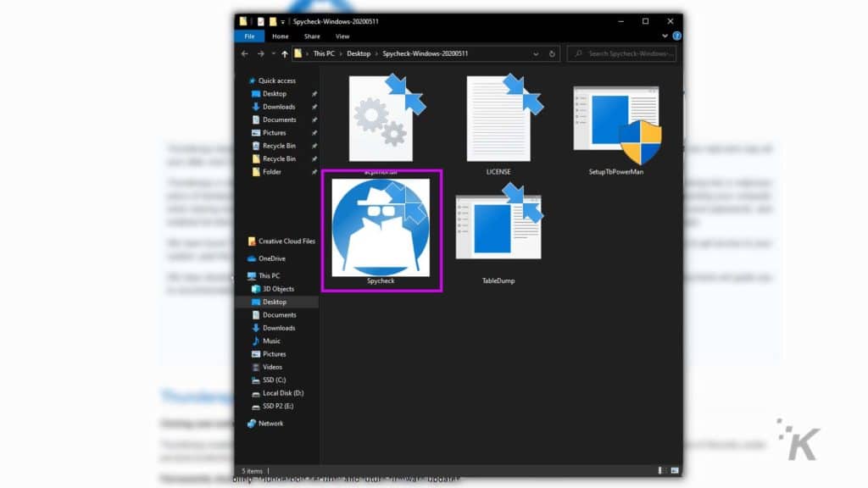Click the Up one level arrow

285,53
